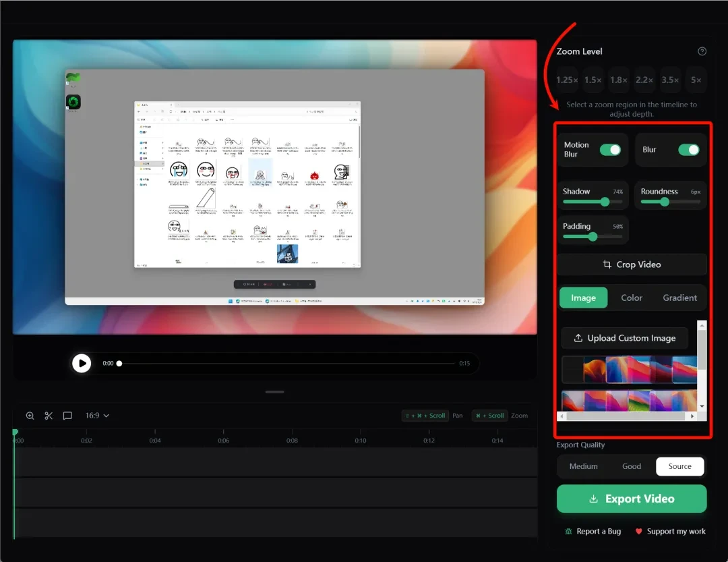Play the video preview

click(82, 364)
